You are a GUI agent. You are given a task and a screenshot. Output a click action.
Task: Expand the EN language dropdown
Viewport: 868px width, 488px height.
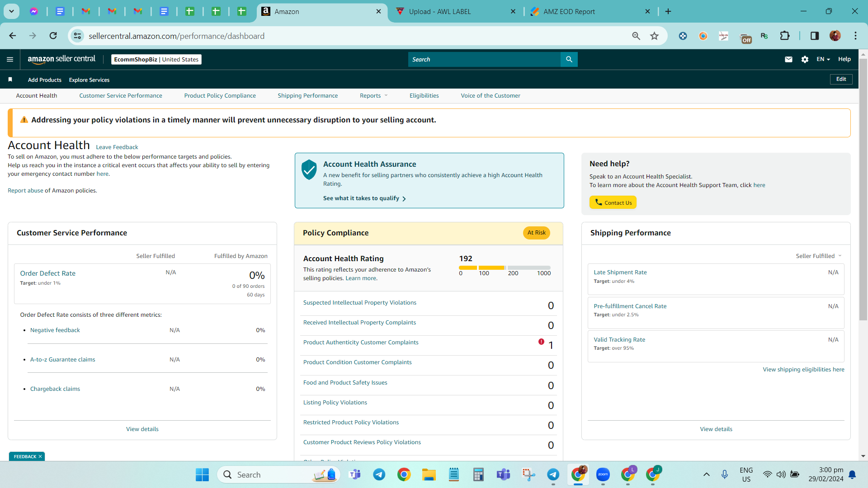coord(823,59)
